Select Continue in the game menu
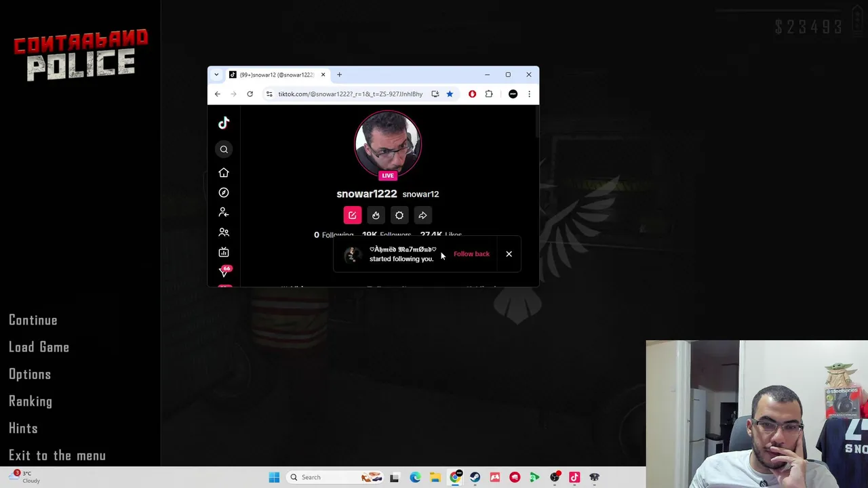Screen dimensions: 868x488 33,320
